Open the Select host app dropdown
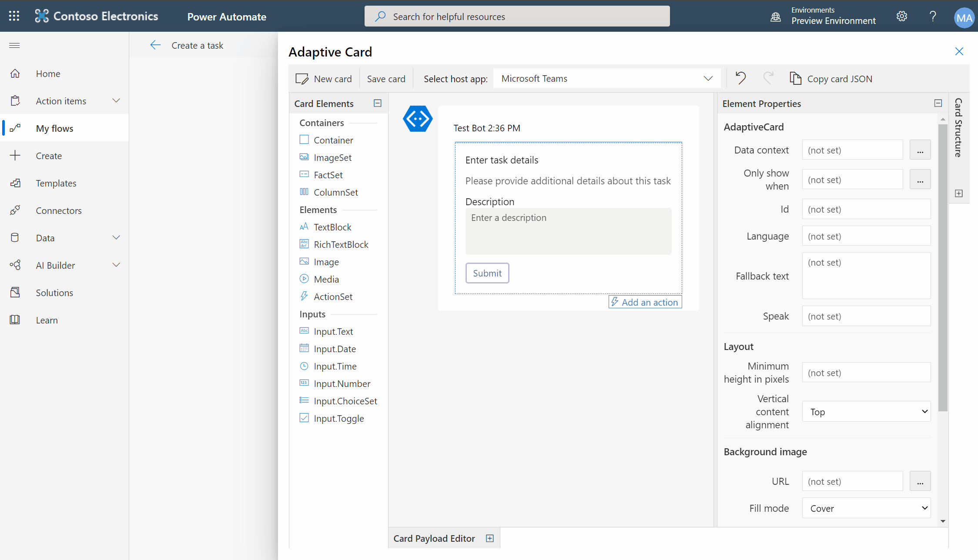The height and width of the screenshot is (560, 978). coord(606,78)
